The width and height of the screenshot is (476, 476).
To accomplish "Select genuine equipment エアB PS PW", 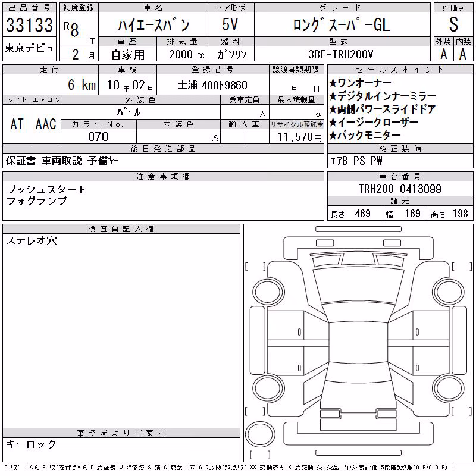I will (x=356, y=161).
